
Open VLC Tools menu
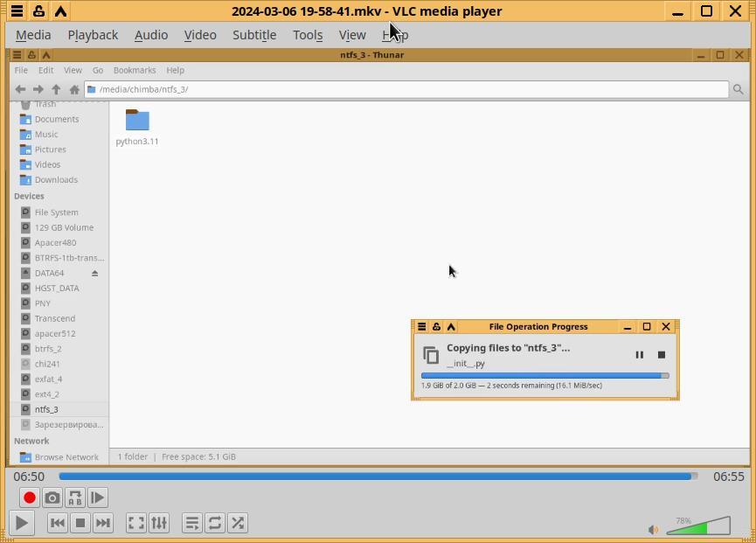[308, 35]
